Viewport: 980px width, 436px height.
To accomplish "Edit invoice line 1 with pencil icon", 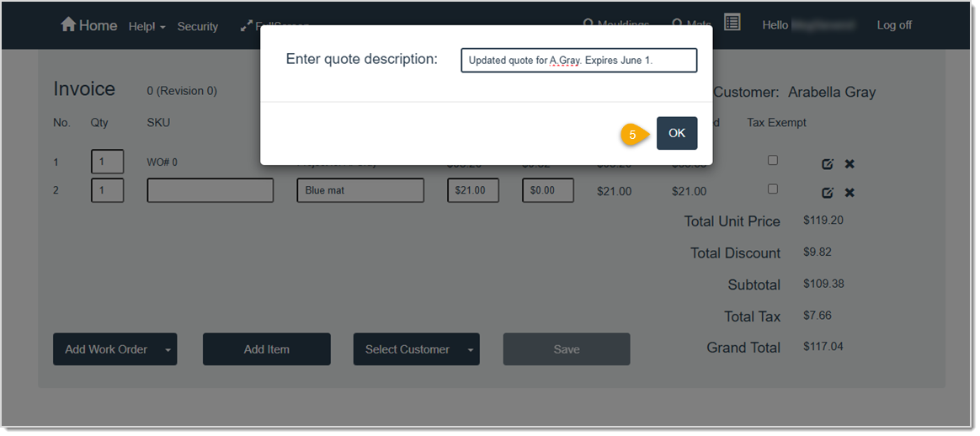I will [x=828, y=164].
